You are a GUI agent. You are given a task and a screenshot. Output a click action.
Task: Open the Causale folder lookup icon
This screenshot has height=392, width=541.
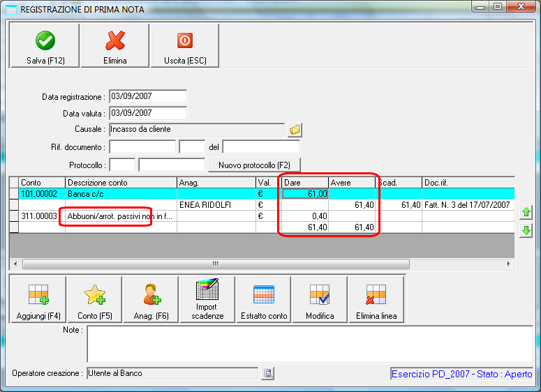(295, 130)
